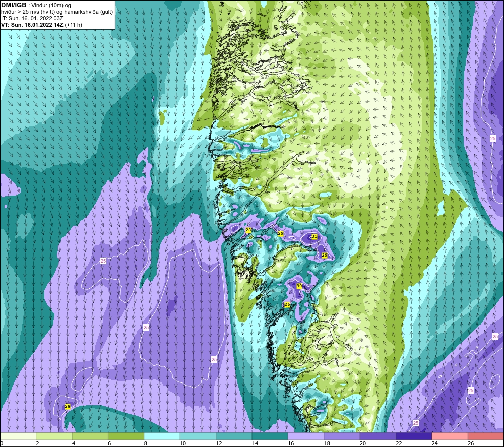The image size is (504, 447).
Task: Click the 'Vindur (10m) og' header text
Action: tap(51, 6)
